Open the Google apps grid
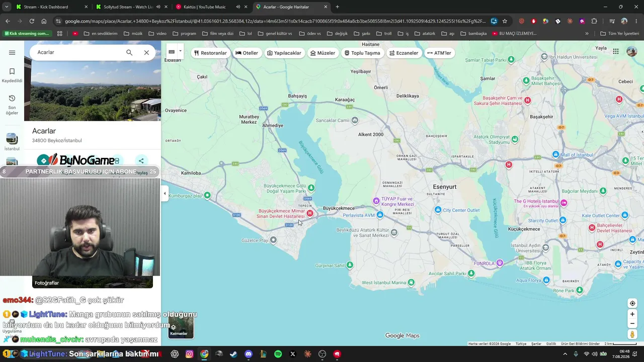The image size is (644, 362). point(616,51)
